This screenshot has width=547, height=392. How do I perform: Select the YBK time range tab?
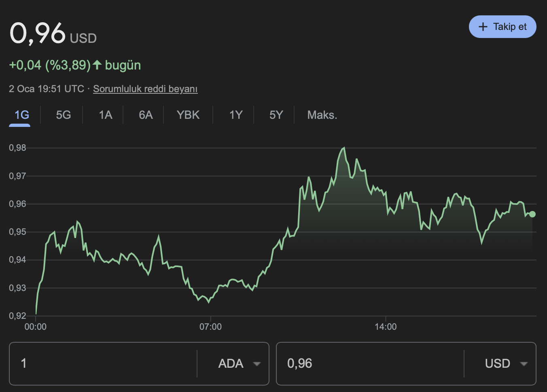pos(188,115)
